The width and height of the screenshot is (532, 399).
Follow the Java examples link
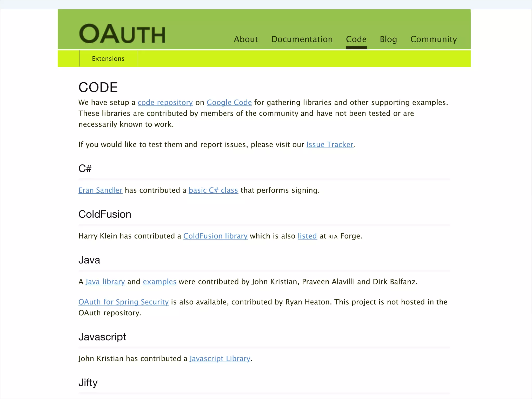click(159, 282)
